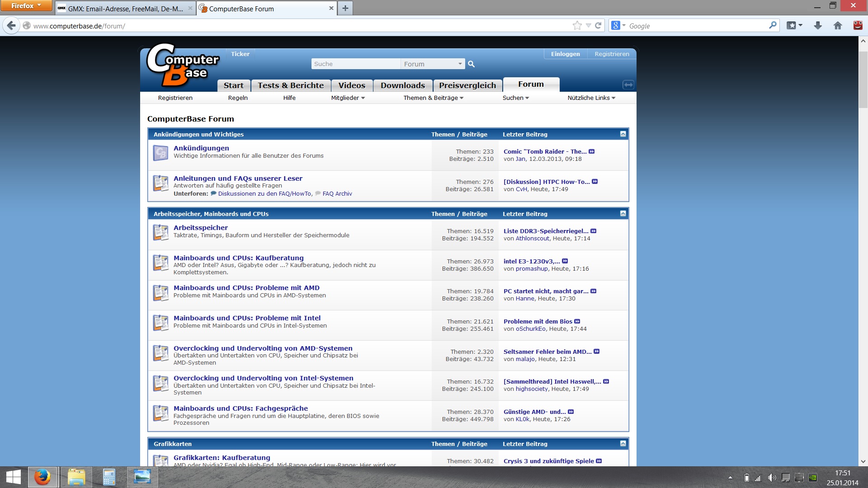Open a new tab with plus button
868x488 pixels.
[x=345, y=8]
